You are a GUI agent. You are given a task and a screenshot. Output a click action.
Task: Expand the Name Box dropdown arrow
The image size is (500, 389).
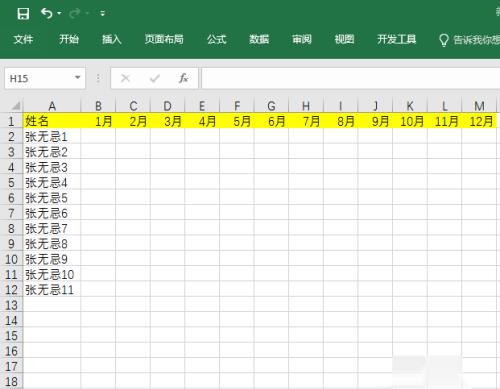point(78,78)
